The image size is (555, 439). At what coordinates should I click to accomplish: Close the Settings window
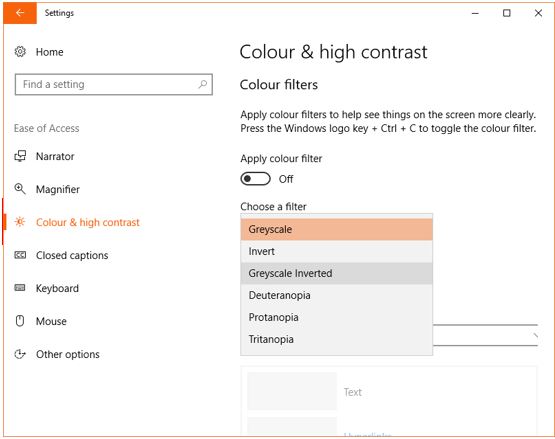538,13
